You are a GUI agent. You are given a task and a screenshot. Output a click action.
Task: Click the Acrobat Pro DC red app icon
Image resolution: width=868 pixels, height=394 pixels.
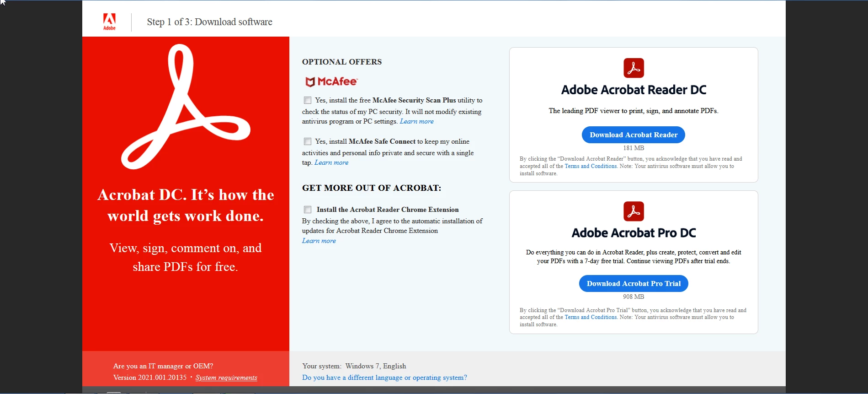click(x=634, y=211)
